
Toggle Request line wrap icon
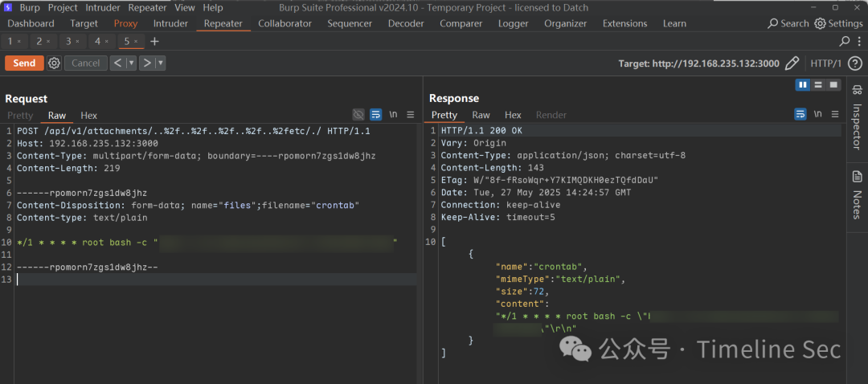click(376, 115)
